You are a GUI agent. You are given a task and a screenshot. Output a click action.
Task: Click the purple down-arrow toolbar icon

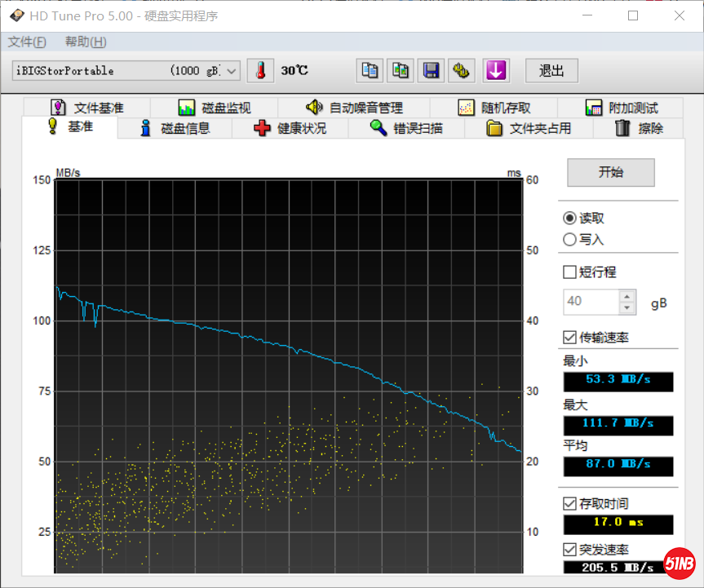point(495,71)
